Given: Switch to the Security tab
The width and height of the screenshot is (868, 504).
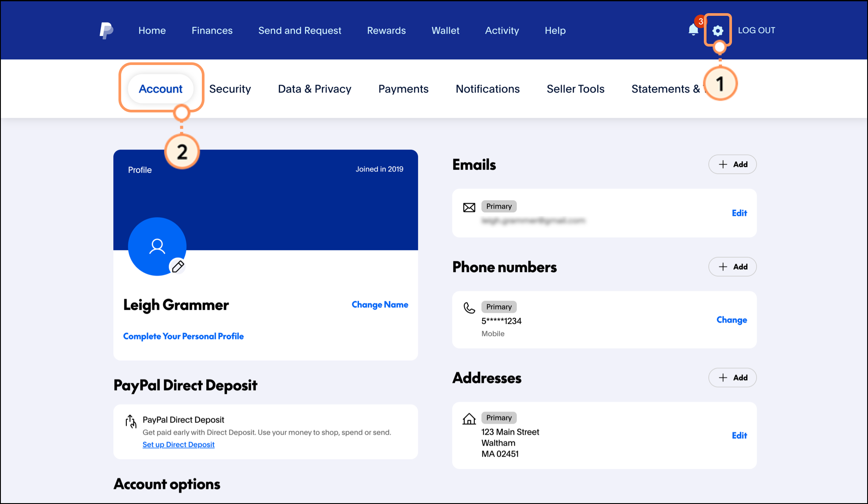Looking at the screenshot, I should [230, 89].
